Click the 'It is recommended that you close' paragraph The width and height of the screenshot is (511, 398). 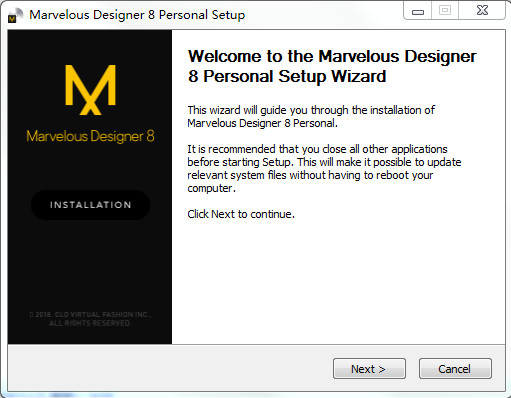pos(324,168)
